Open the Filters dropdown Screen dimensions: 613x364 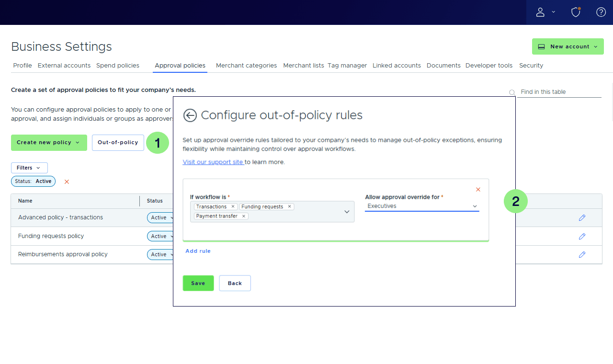(29, 168)
